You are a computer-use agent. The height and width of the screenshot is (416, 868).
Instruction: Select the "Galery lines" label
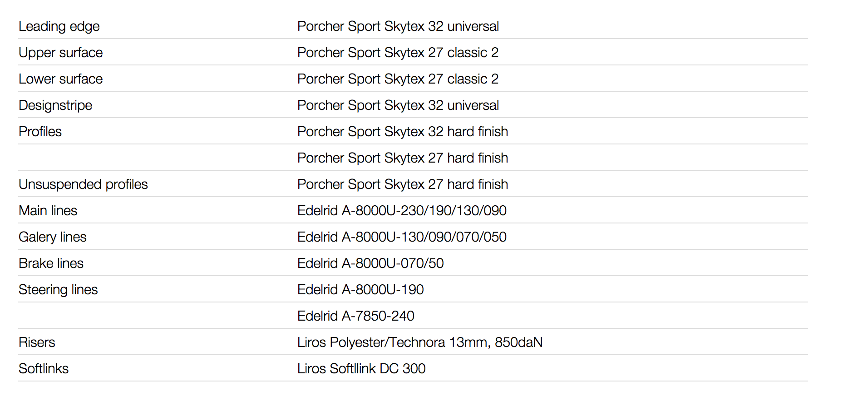52,237
